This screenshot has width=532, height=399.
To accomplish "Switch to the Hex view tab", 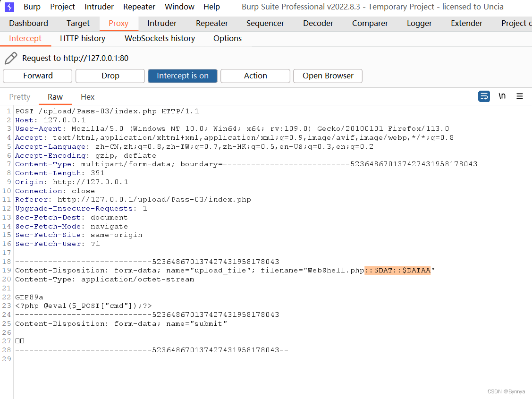I will pos(87,97).
